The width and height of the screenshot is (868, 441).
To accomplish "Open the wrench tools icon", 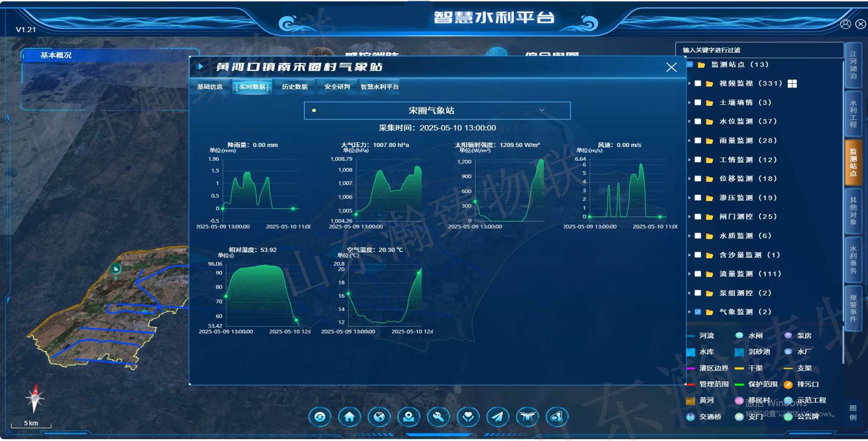I will (439, 417).
